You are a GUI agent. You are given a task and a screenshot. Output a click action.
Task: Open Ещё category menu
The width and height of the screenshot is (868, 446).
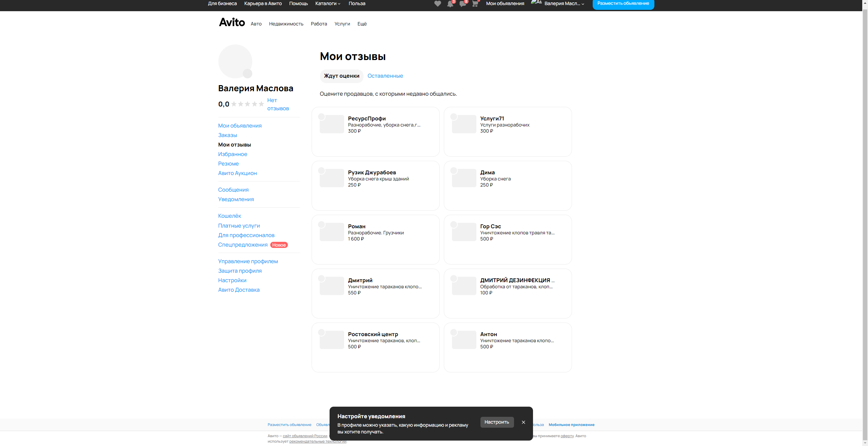coord(362,24)
